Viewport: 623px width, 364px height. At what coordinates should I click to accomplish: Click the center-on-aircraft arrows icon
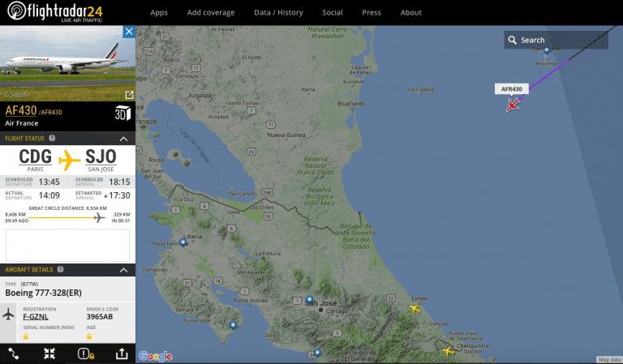click(49, 353)
